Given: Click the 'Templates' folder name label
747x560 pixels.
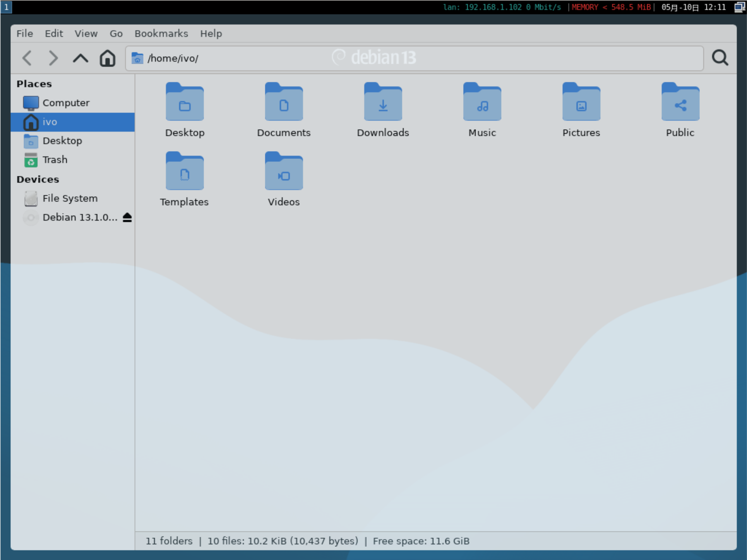Looking at the screenshot, I should click(x=184, y=202).
